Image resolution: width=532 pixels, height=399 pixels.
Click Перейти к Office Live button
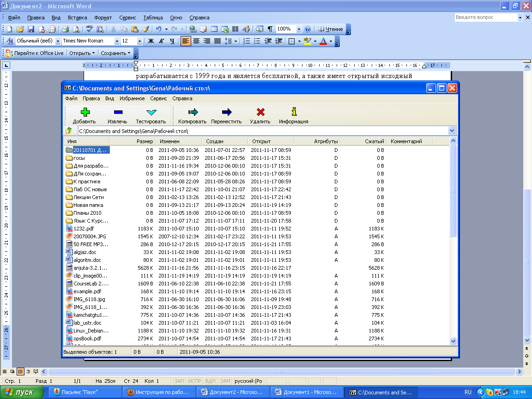35,53
